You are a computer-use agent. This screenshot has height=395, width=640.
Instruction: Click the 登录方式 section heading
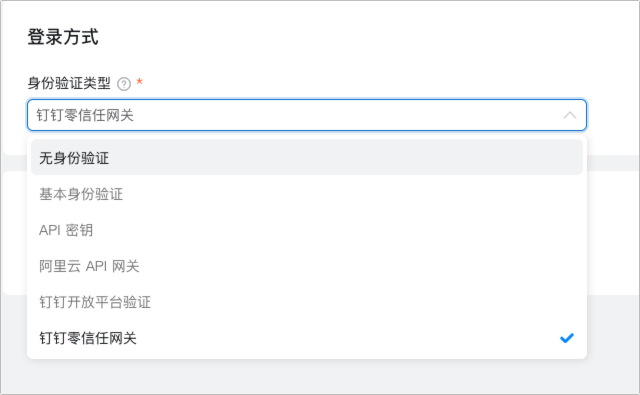(x=63, y=37)
